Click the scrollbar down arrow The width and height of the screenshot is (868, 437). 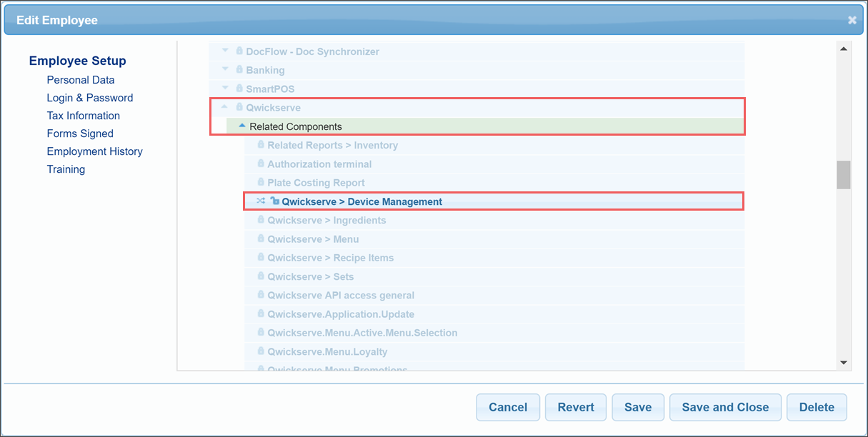coord(844,363)
